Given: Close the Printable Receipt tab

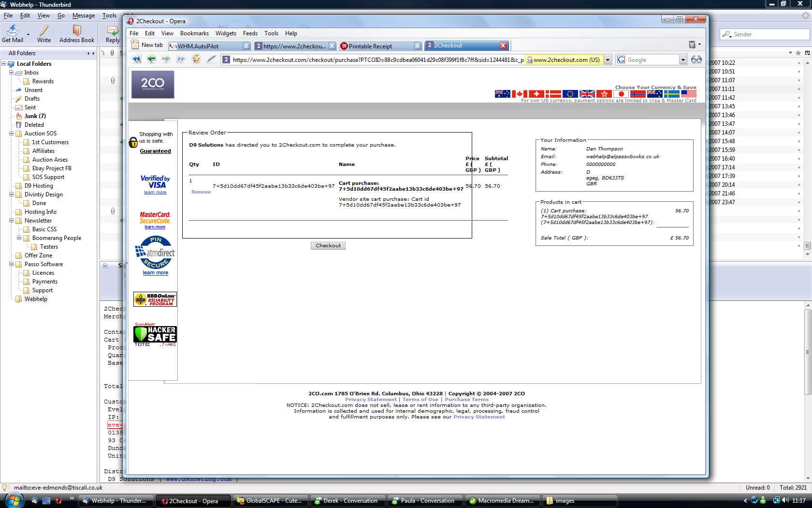Looking at the screenshot, I should (418, 46).
